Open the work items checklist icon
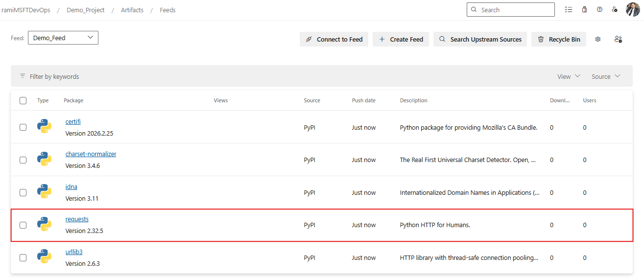This screenshot has width=644, height=280. (x=568, y=10)
